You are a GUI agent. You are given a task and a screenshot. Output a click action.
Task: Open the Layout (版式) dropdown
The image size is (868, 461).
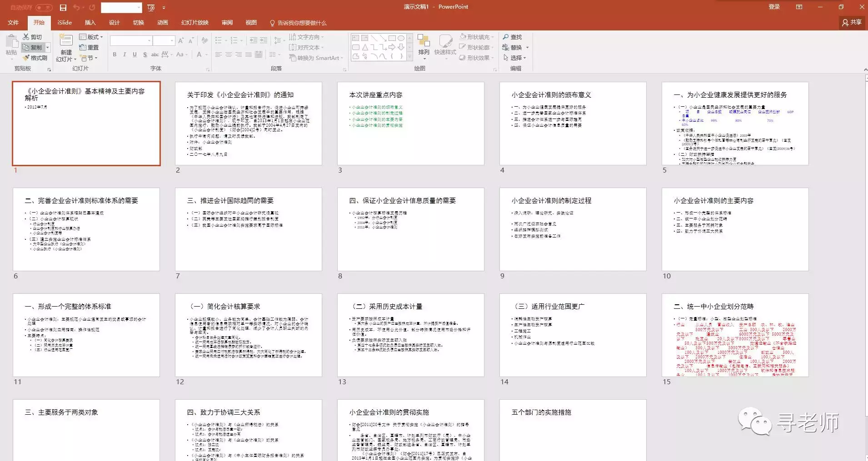tap(91, 37)
